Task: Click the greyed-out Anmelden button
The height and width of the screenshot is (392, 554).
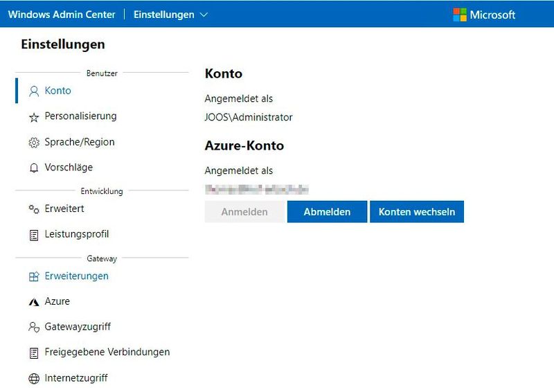Action: pyautogui.click(x=244, y=212)
